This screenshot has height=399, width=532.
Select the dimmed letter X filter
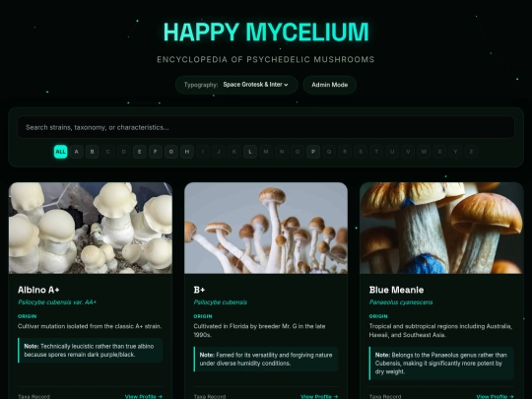click(x=439, y=152)
